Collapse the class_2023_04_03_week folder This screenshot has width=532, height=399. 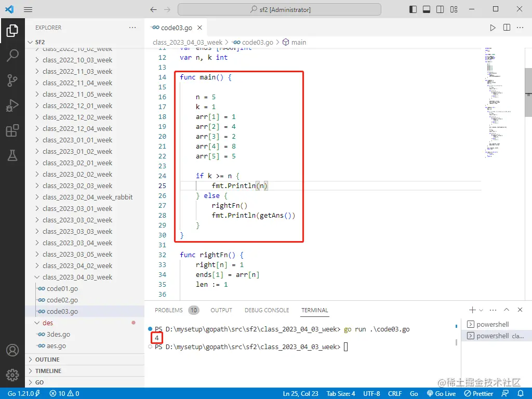pyautogui.click(x=85, y=277)
